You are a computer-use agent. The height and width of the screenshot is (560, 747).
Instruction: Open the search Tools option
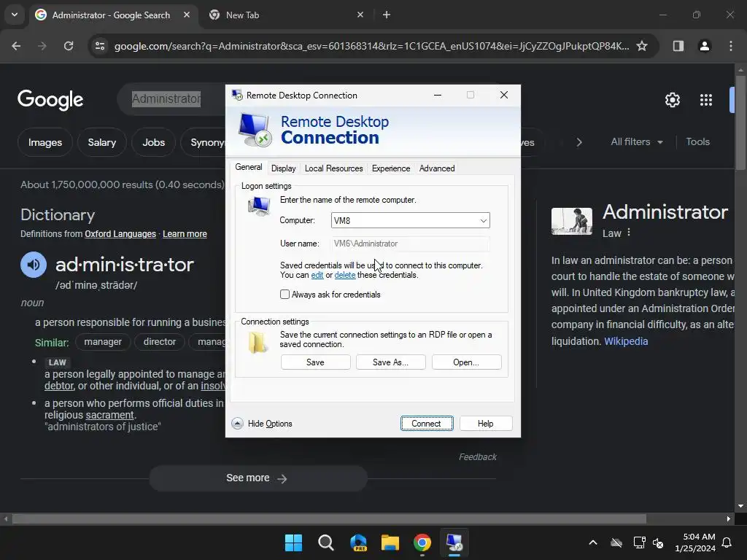[x=697, y=142]
